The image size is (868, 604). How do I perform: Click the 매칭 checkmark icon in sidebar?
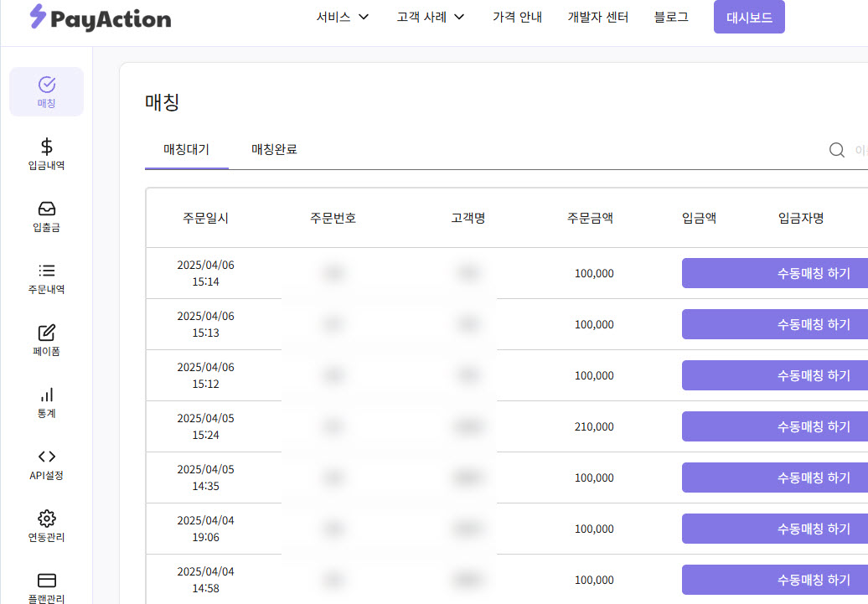click(47, 85)
